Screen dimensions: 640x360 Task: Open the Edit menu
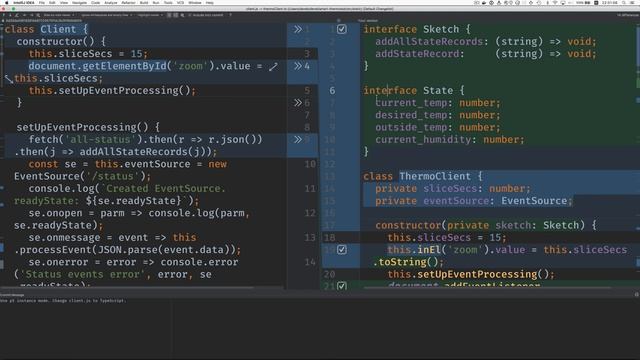click(52, 2)
